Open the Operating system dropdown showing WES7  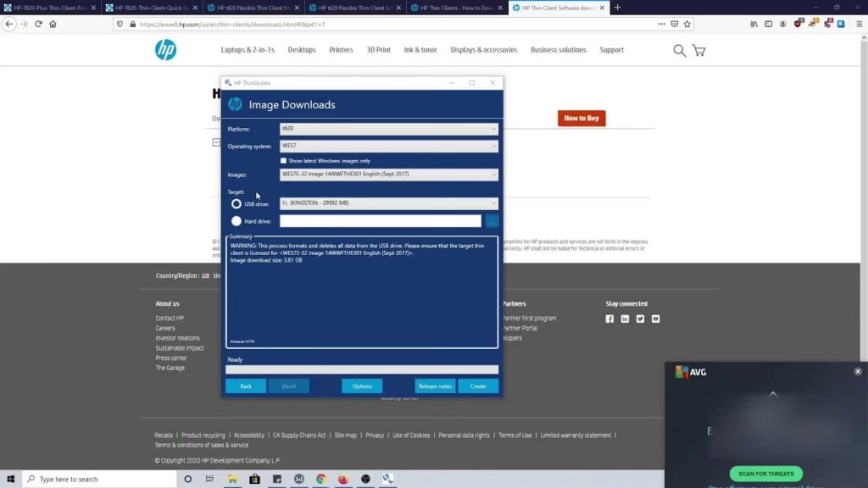[389, 146]
